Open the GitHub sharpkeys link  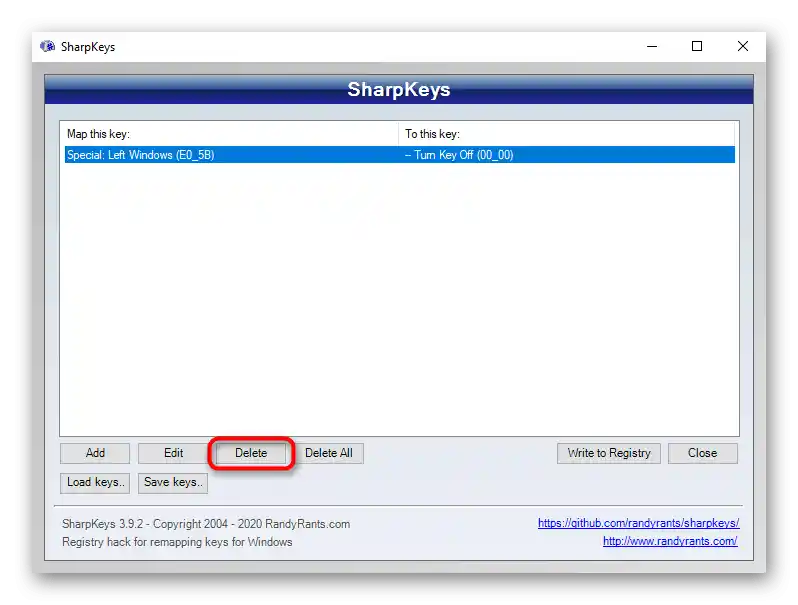pyautogui.click(x=638, y=523)
